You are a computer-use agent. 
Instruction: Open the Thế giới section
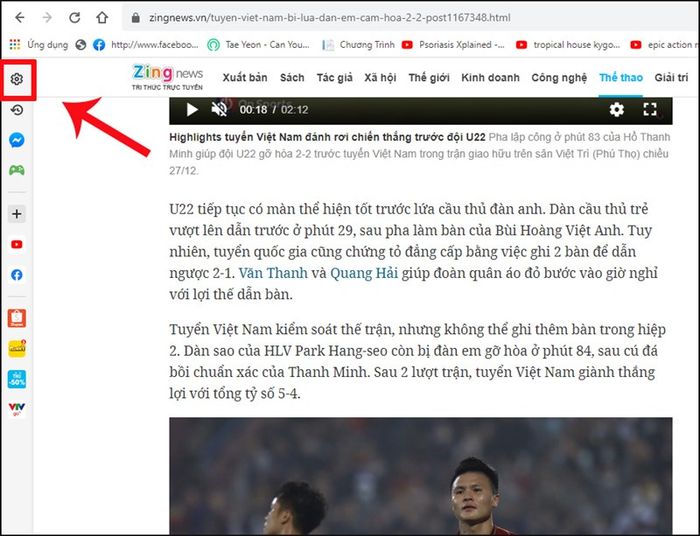(x=429, y=78)
